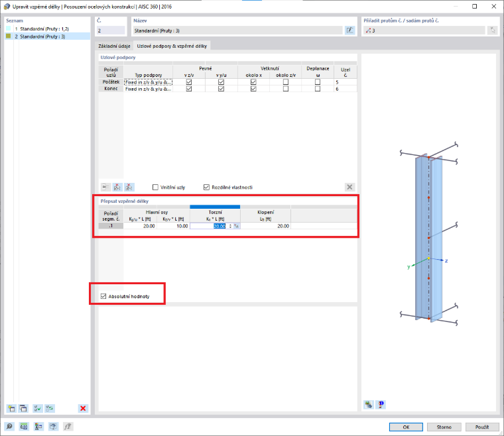Image resolution: width=504 pixels, height=436 pixels.
Task: Click the OK button
Action: click(x=406, y=427)
